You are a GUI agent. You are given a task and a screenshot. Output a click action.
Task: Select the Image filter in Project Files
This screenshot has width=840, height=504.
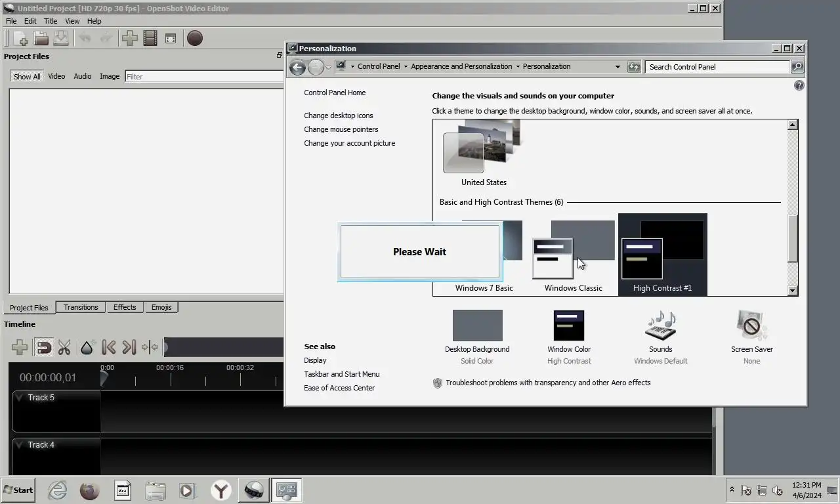(110, 76)
